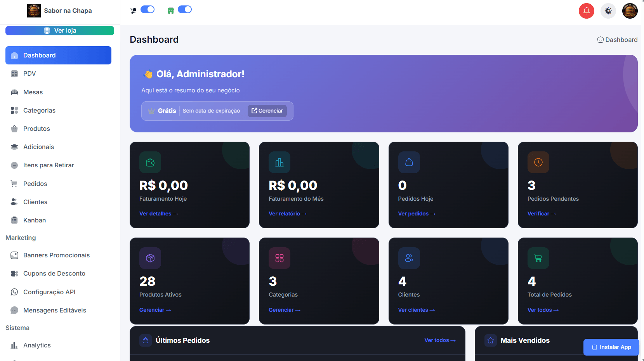This screenshot has width=644, height=361.
Task: Click the Mesas sofa icon in sidebar
Action: [14, 92]
